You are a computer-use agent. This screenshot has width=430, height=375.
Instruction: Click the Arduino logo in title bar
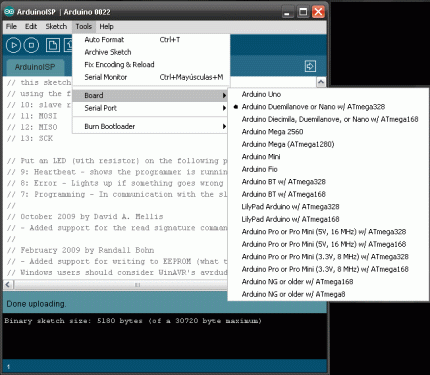click(x=9, y=12)
